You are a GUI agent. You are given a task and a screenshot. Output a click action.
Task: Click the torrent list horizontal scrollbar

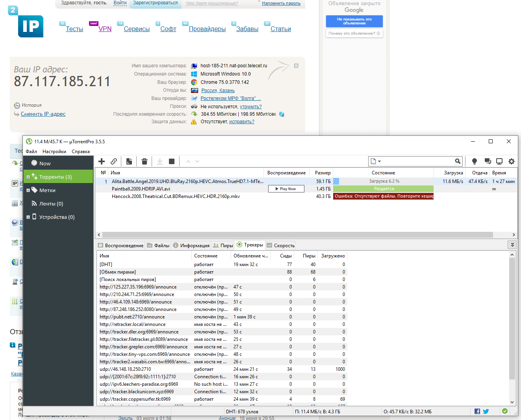click(x=297, y=235)
